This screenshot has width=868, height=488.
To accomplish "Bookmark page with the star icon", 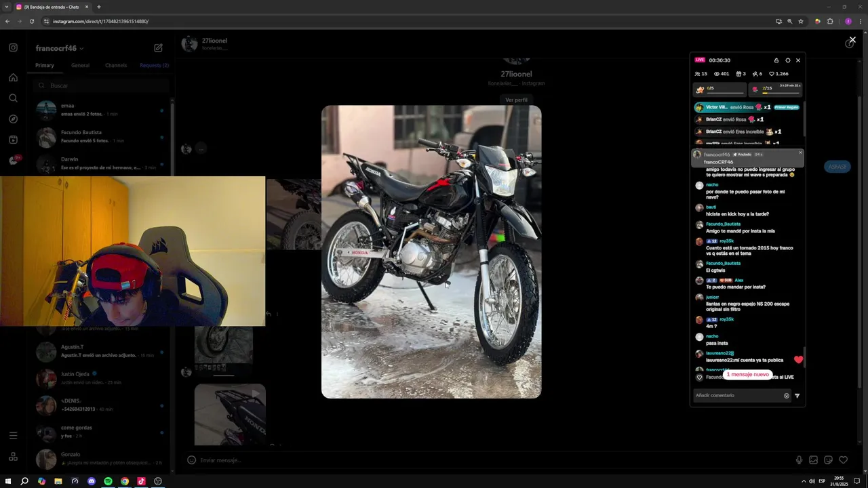I will tap(800, 21).
